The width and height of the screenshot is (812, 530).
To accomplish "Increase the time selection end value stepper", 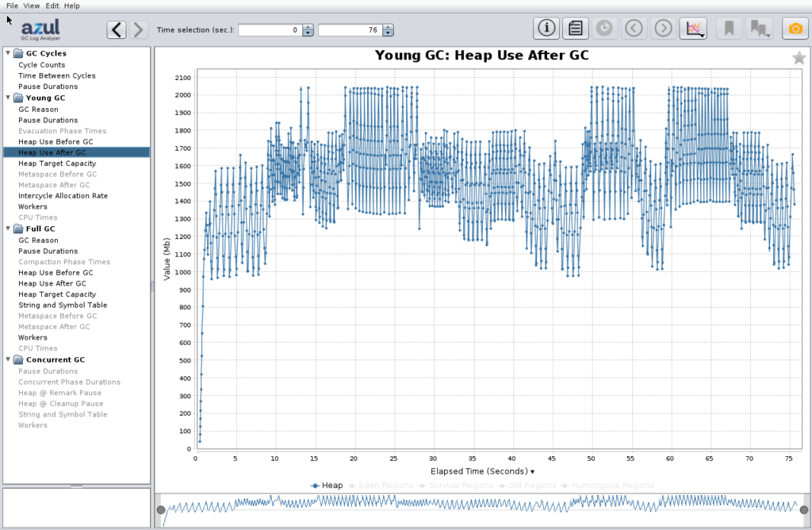I will [x=388, y=25].
